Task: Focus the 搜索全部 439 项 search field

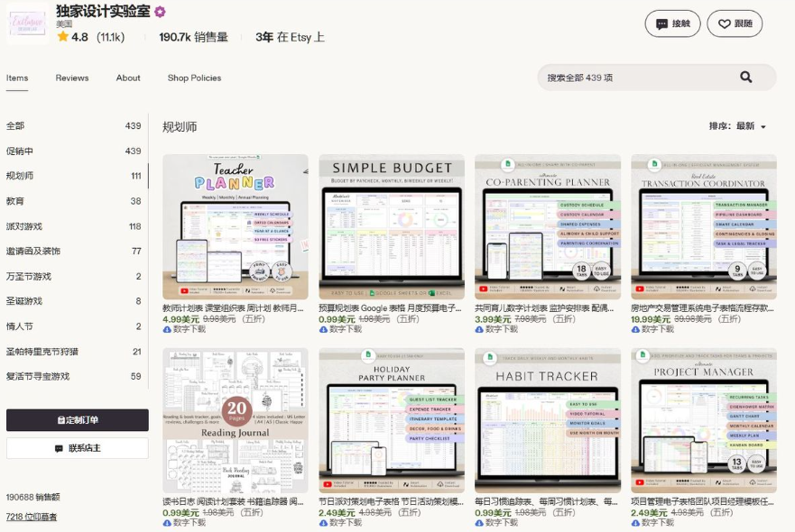Action: [657, 78]
